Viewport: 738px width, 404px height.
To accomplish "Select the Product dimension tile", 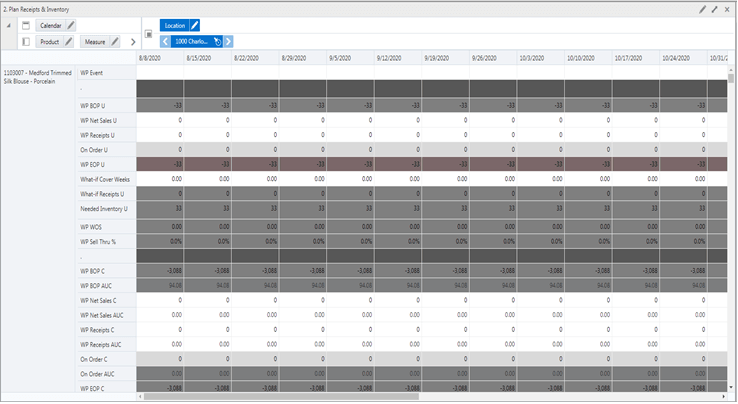I will point(49,42).
